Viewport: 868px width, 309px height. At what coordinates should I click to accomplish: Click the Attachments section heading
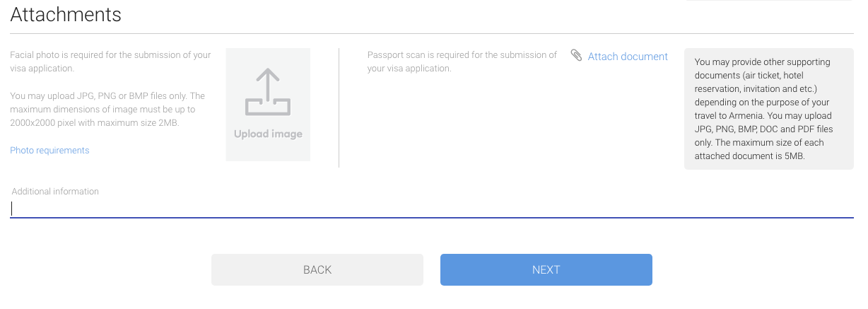66,14
